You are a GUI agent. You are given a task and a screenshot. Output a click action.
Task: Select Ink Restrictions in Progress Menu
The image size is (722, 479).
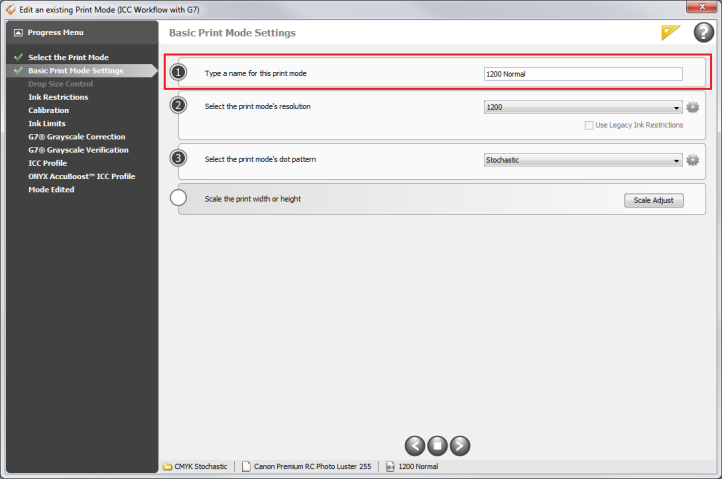pyautogui.click(x=58, y=97)
